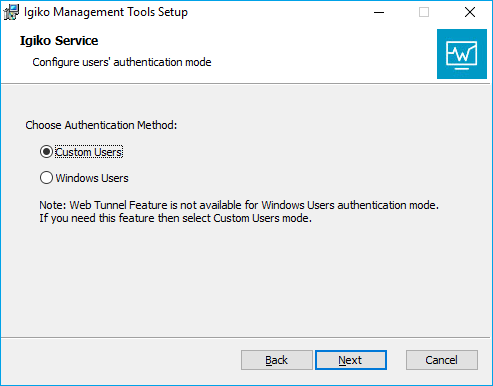Click the 'Choose Authentication Method:' label
Image resolution: width=493 pixels, height=386 pixels.
point(101,125)
